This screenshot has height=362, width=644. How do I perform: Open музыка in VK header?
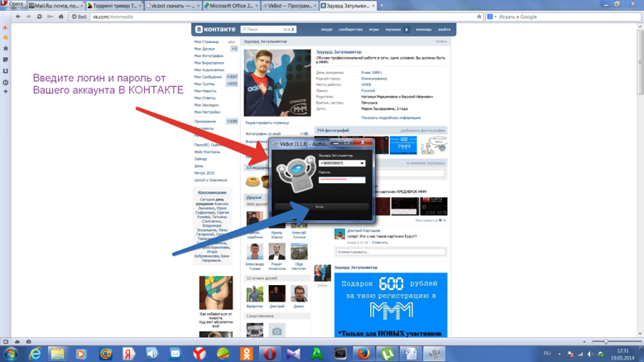(393, 30)
